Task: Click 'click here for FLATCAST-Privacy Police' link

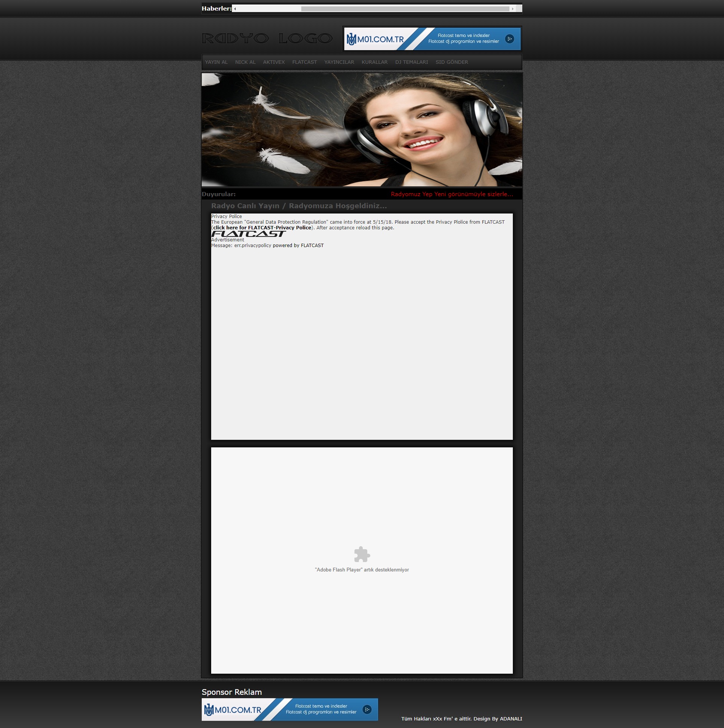Action: coord(262,228)
